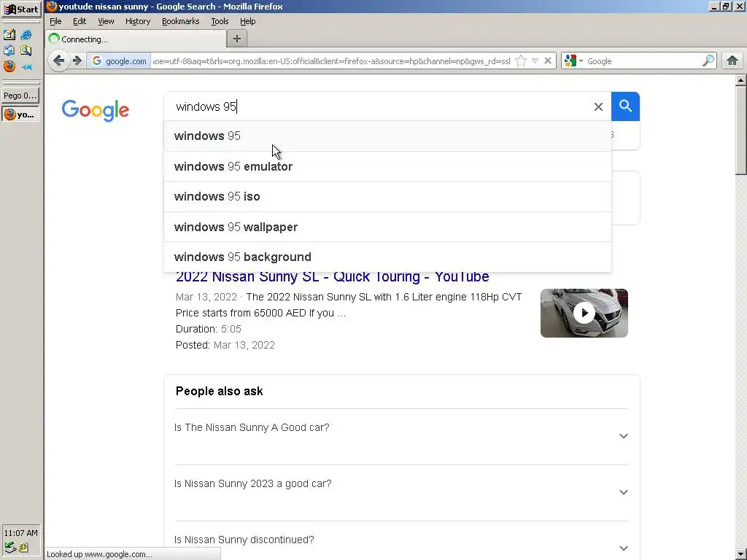Select the Firefox 'yo...' taskbar button
This screenshot has height=560, width=747.
click(x=20, y=114)
